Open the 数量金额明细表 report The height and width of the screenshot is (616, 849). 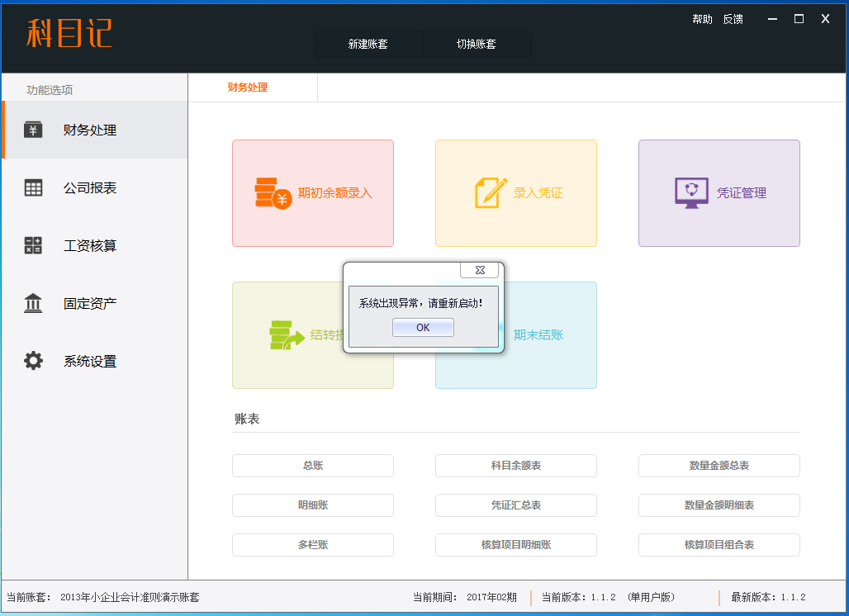point(719,505)
